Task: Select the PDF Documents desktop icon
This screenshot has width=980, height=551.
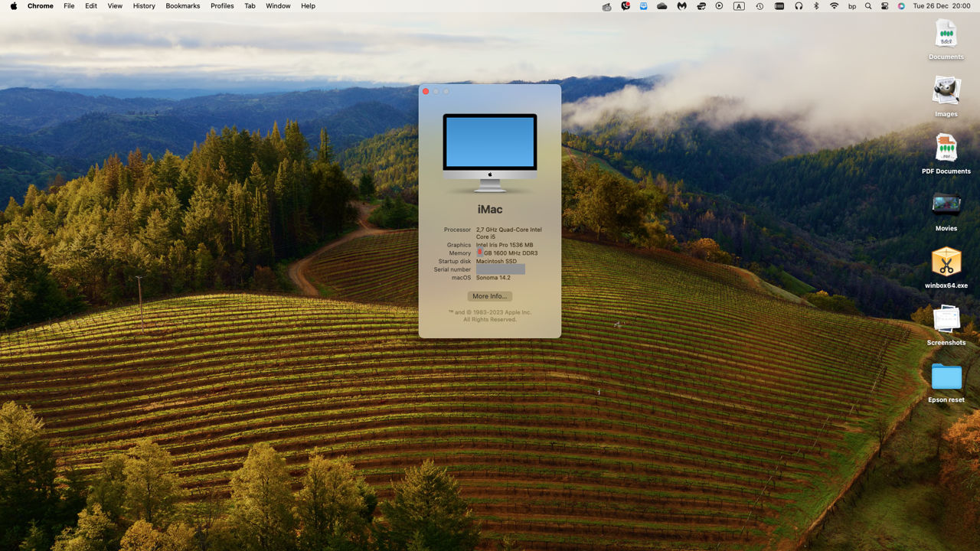Action: pos(946,154)
